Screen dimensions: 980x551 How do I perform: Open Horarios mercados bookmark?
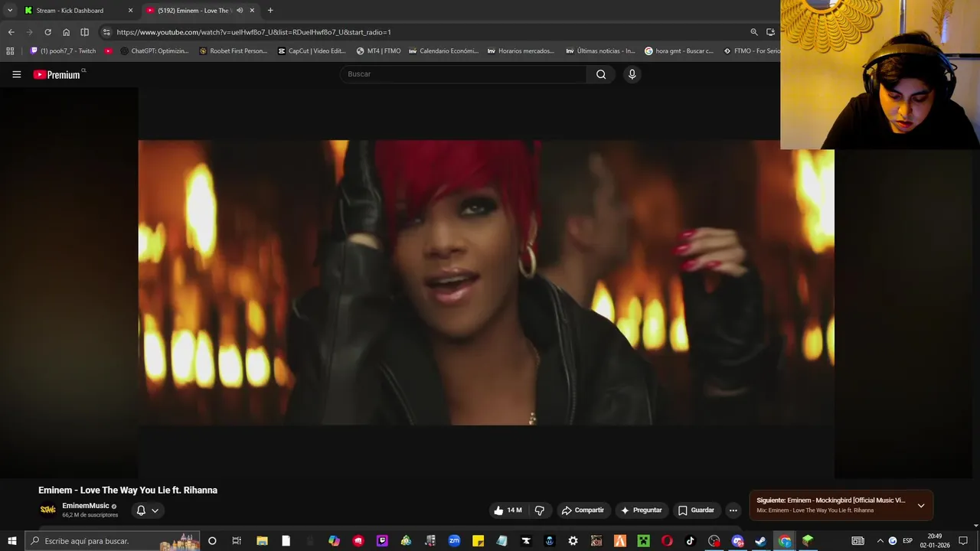point(521,51)
